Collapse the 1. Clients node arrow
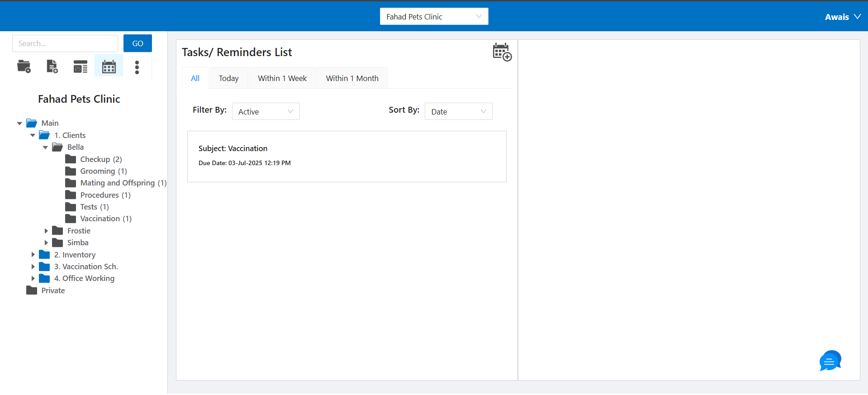The width and height of the screenshot is (868, 395). pyautogui.click(x=33, y=135)
